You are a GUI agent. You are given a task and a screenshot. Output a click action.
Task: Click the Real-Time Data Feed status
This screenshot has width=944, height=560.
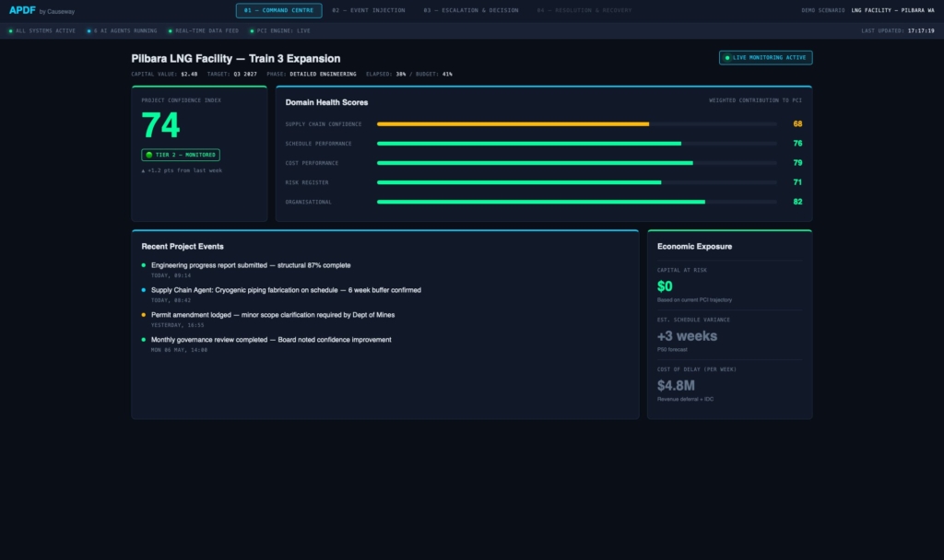[203, 30]
